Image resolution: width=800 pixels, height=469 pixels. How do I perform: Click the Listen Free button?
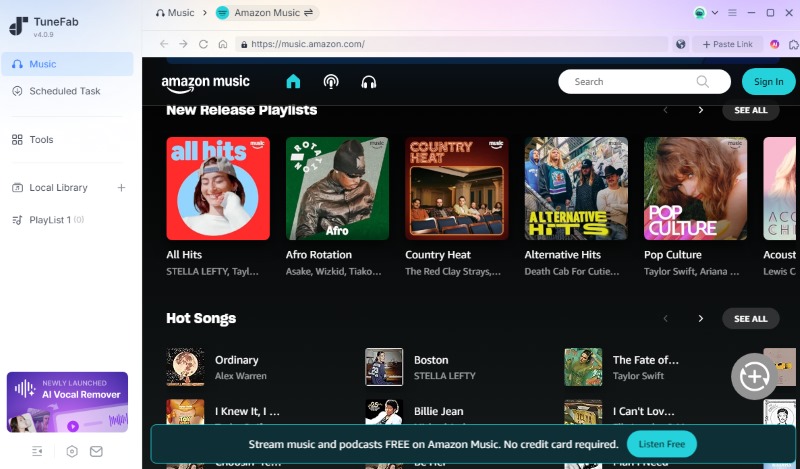662,444
